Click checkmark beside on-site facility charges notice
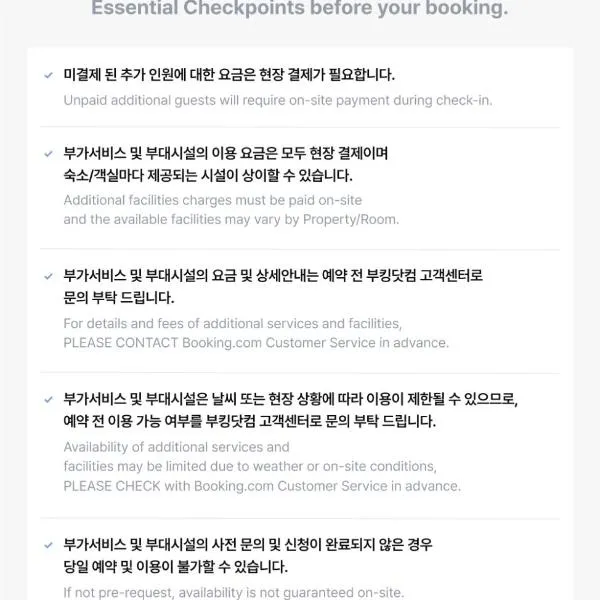The width and height of the screenshot is (600, 600). pos(48,154)
